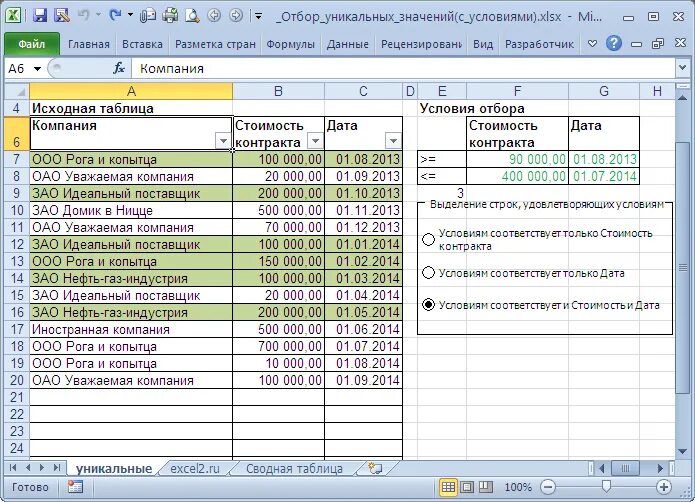Viewport: 695px width, 502px height.
Task: Open the Разметка страницы ribbon tab
Action: [215, 44]
